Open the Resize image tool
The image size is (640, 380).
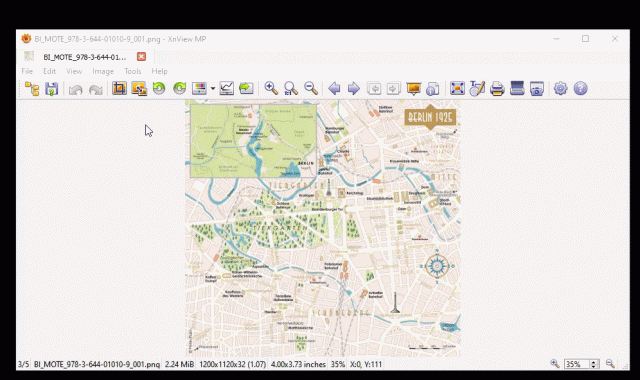point(139,89)
